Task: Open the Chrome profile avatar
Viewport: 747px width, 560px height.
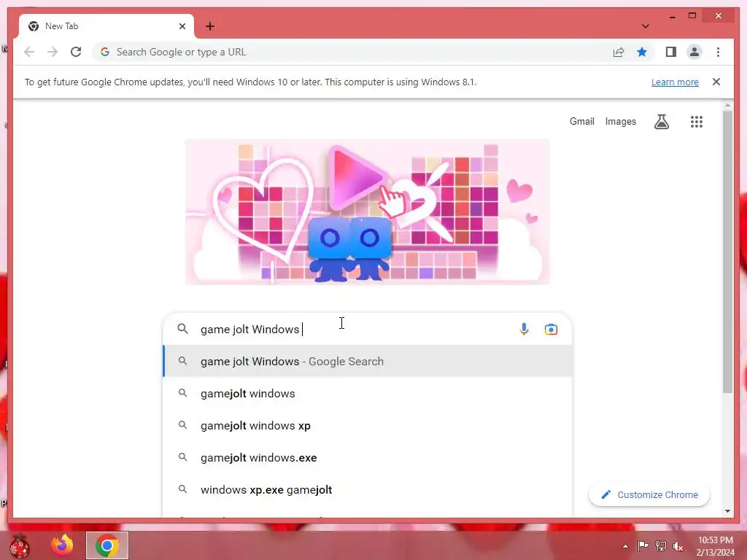Action: [x=694, y=52]
